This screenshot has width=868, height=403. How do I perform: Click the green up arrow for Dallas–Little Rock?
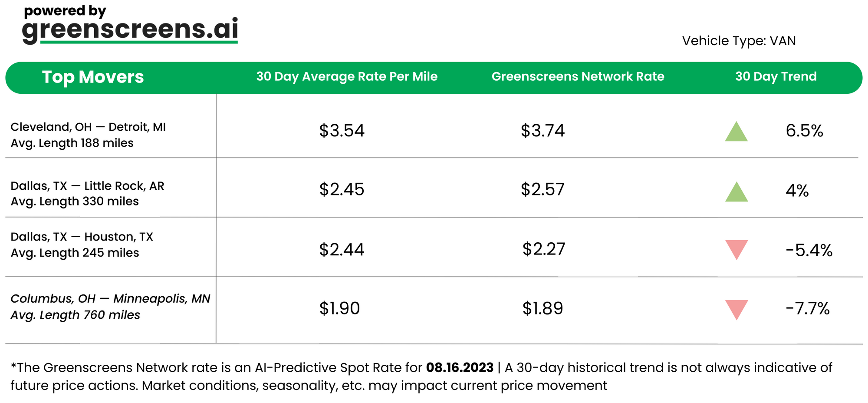click(x=736, y=192)
